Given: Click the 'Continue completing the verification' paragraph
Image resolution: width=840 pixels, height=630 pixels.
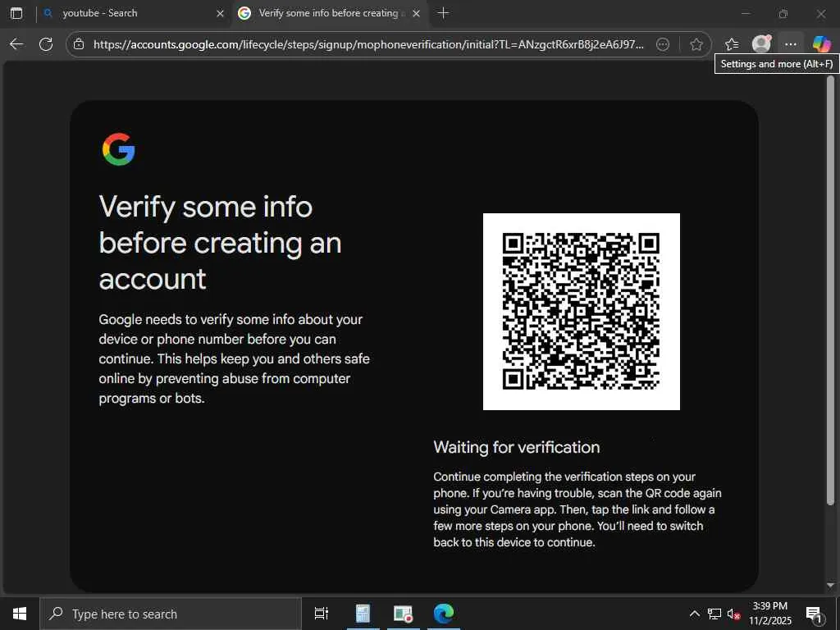Looking at the screenshot, I should [x=577, y=509].
